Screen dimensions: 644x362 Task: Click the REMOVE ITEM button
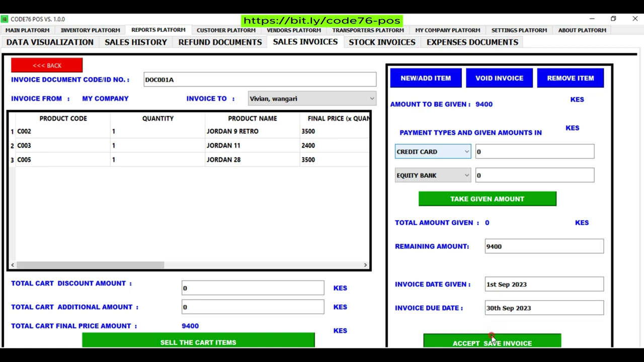(x=571, y=78)
